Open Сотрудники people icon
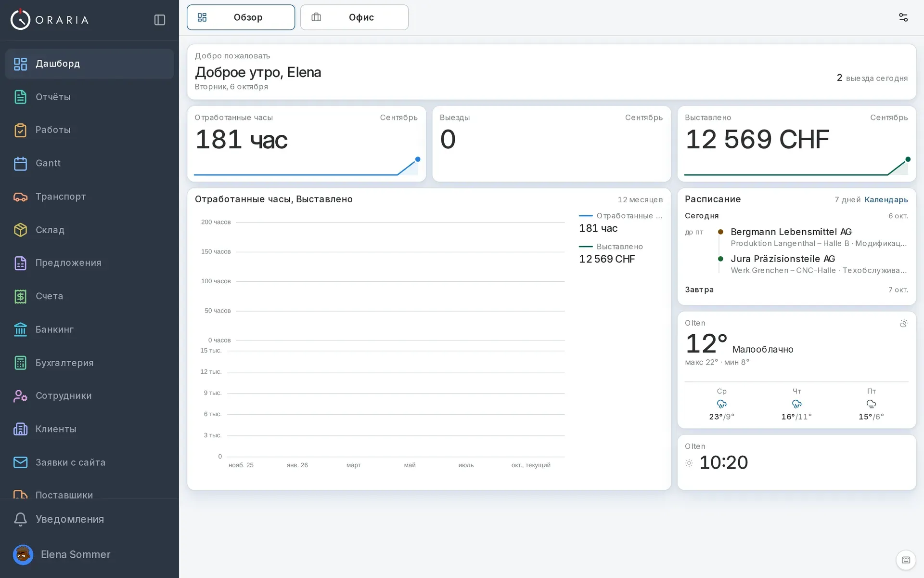 click(20, 396)
